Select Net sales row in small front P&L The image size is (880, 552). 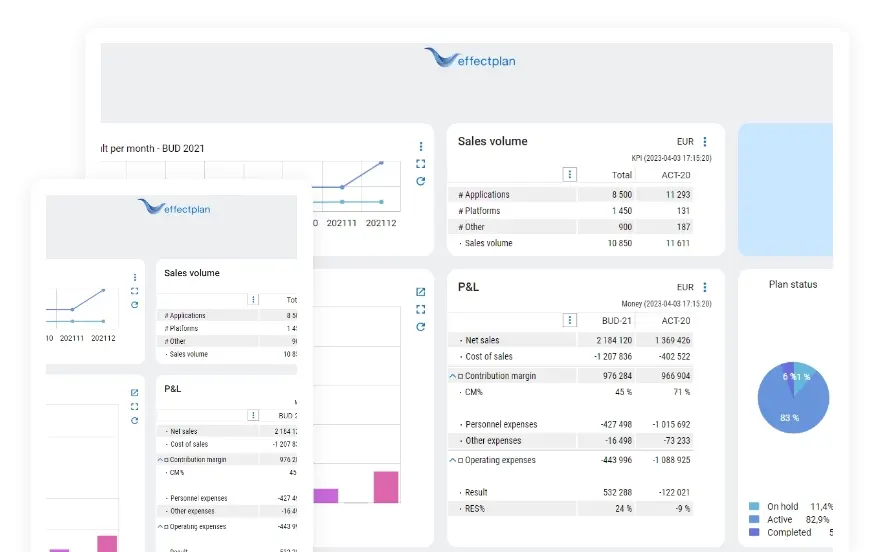(x=227, y=431)
